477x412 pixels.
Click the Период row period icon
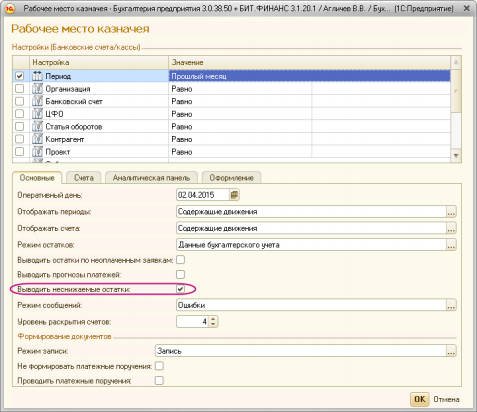[37, 76]
